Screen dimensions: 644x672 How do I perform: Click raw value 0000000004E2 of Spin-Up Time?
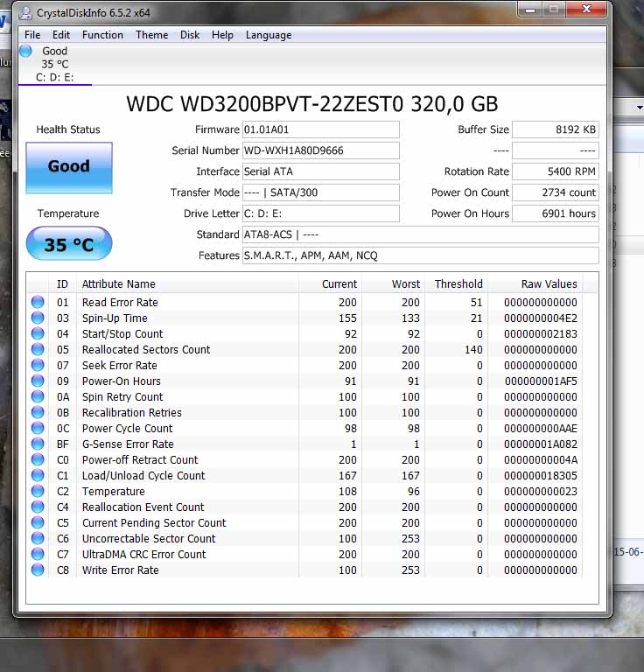click(540, 318)
